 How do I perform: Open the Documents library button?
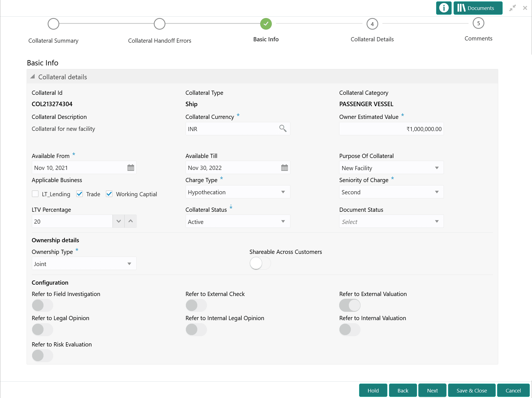coord(477,8)
